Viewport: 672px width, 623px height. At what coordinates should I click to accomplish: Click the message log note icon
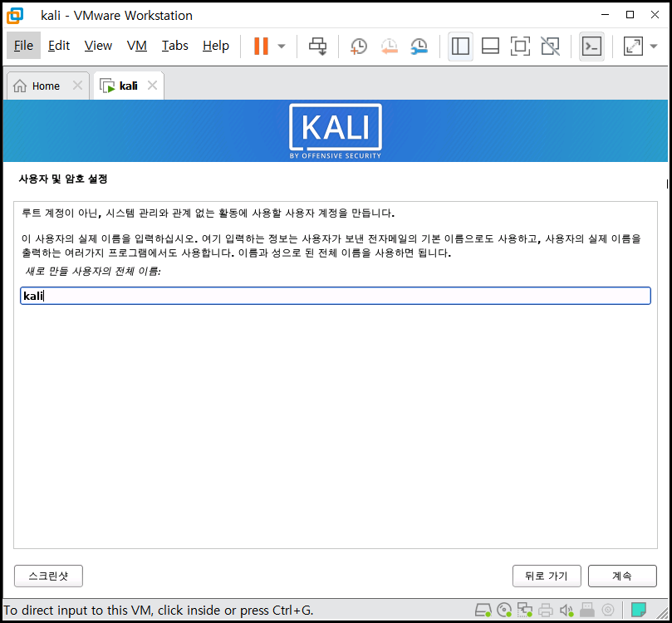(639, 609)
